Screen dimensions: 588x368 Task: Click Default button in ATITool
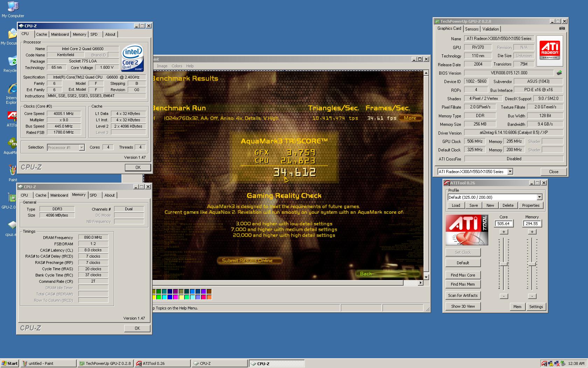(463, 263)
